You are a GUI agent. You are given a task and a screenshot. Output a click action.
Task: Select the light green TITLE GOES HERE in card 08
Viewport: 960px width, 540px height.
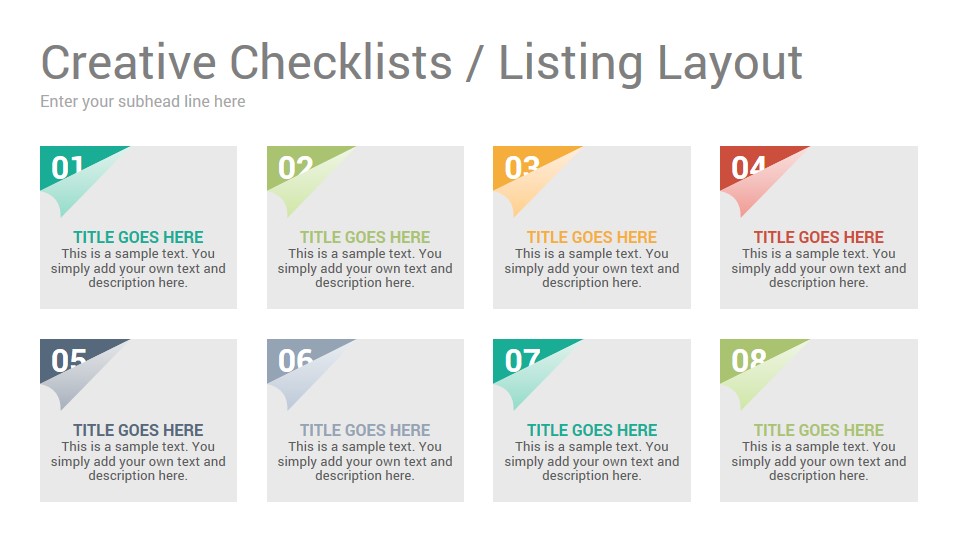(x=819, y=430)
